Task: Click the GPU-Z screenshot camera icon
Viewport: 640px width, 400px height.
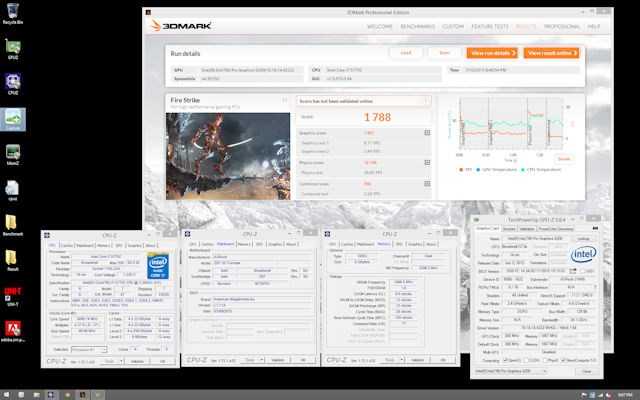Action: click(x=595, y=229)
